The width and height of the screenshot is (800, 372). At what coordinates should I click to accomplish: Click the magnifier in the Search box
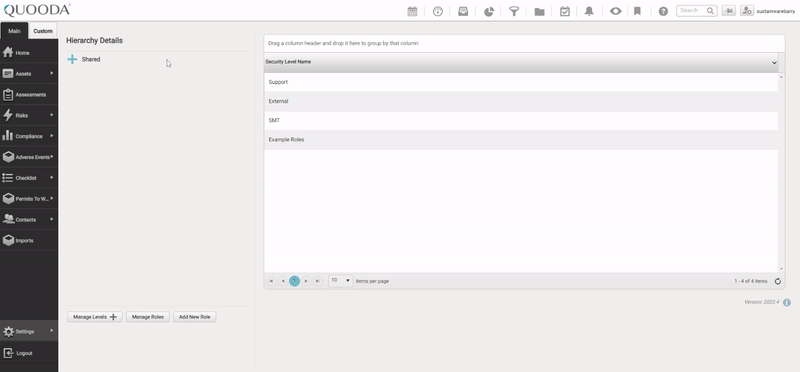[710, 11]
